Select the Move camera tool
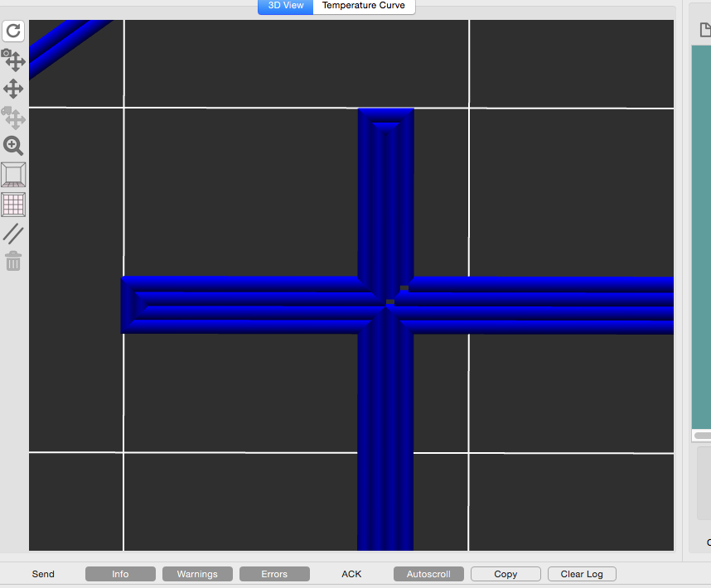This screenshot has height=588, width=711. [13, 60]
